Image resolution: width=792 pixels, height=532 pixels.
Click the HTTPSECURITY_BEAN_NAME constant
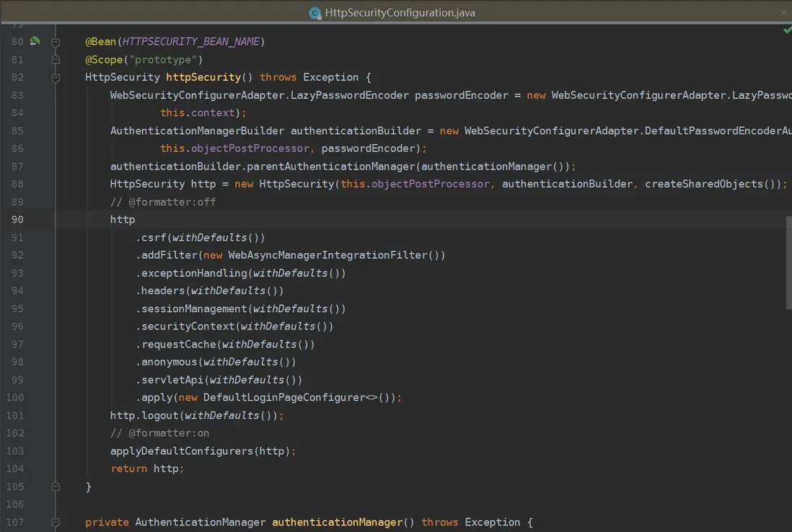tap(190, 42)
